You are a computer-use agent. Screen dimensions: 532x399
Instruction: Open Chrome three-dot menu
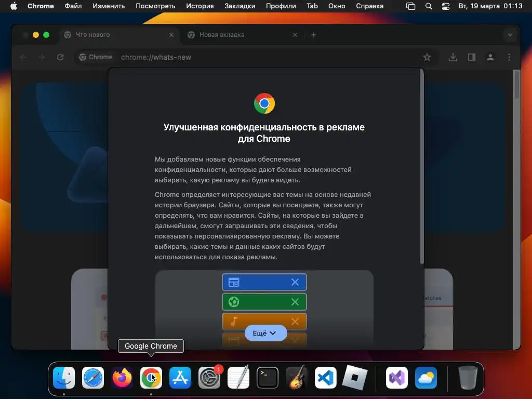click(509, 57)
